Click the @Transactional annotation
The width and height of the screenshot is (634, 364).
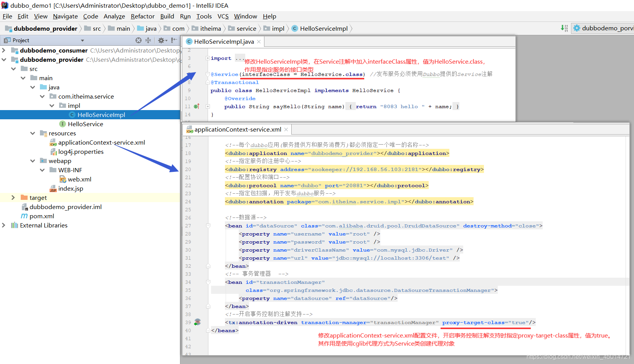pyautogui.click(x=234, y=82)
